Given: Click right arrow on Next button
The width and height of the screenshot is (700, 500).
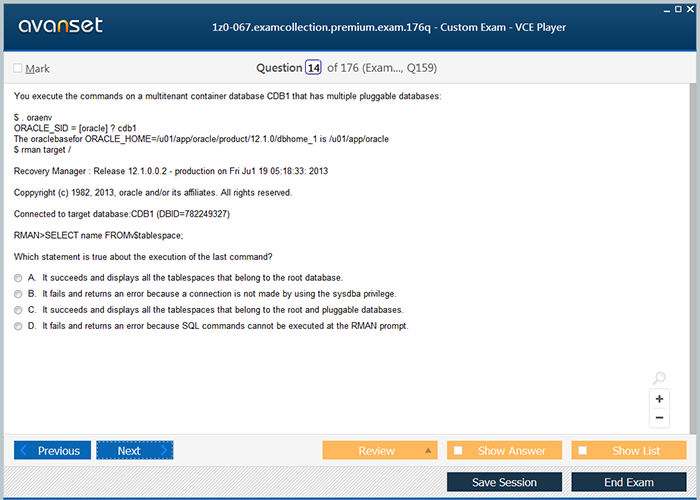Looking at the screenshot, I should [164, 450].
